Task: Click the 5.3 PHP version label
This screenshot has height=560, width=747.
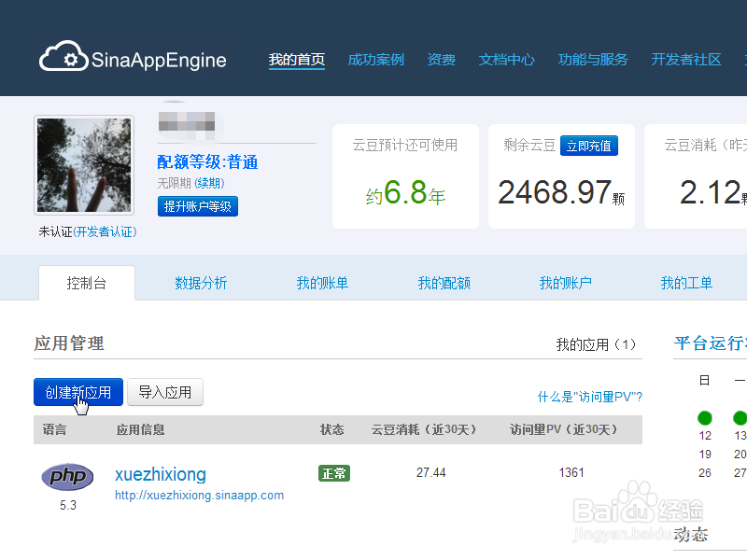Action: point(68,505)
